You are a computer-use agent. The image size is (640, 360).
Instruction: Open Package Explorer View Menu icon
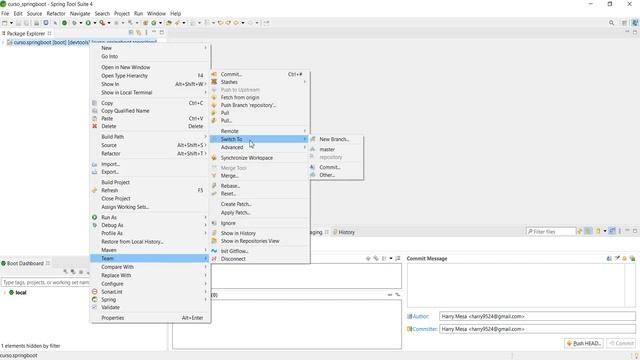click(x=146, y=33)
